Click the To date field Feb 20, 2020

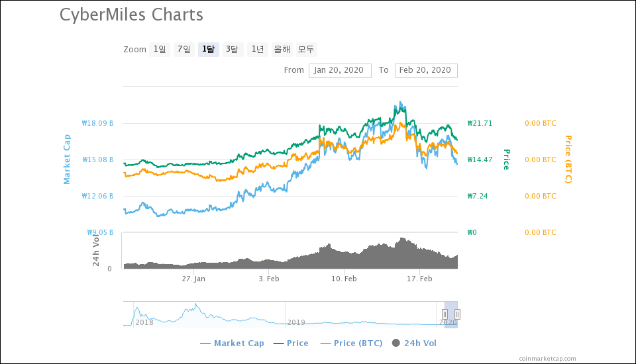tap(426, 71)
